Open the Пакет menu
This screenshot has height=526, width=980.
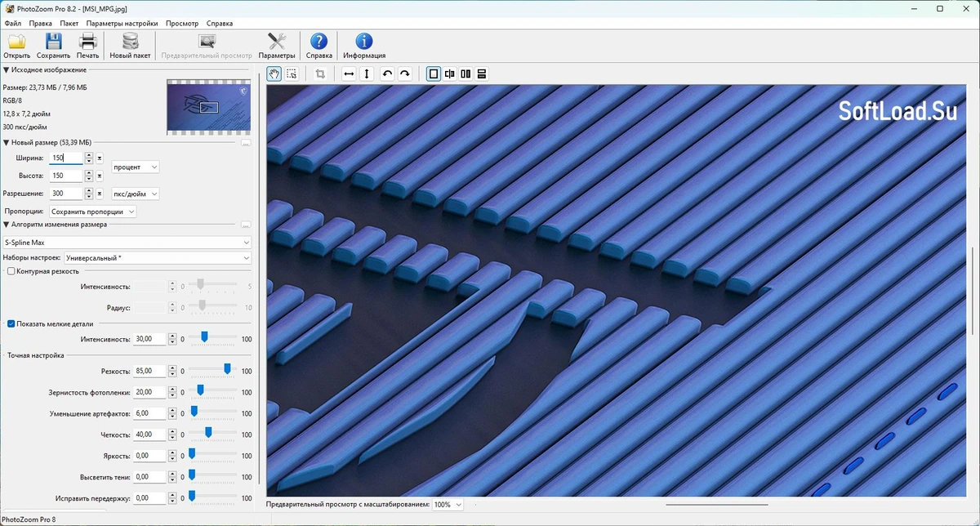[69, 24]
